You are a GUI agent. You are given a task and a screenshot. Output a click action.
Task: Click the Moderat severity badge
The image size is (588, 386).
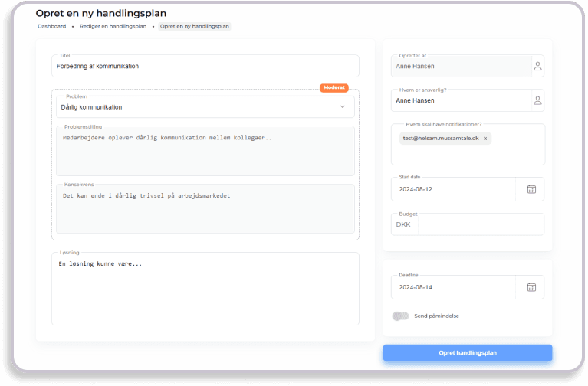tap(334, 87)
